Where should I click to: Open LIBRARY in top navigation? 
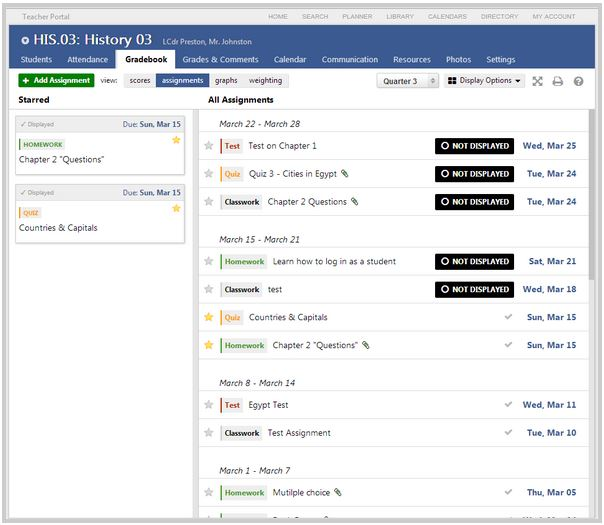pos(400,17)
